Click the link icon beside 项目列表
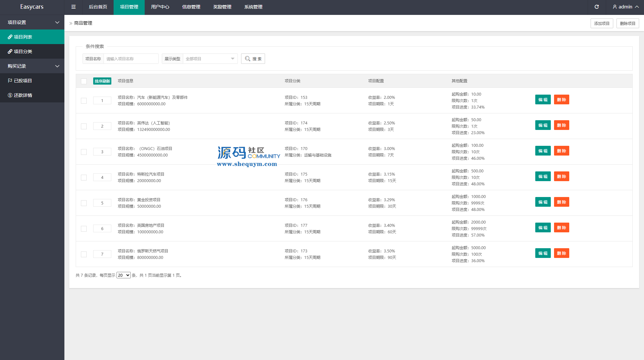This screenshot has height=360, width=644. 10,37
